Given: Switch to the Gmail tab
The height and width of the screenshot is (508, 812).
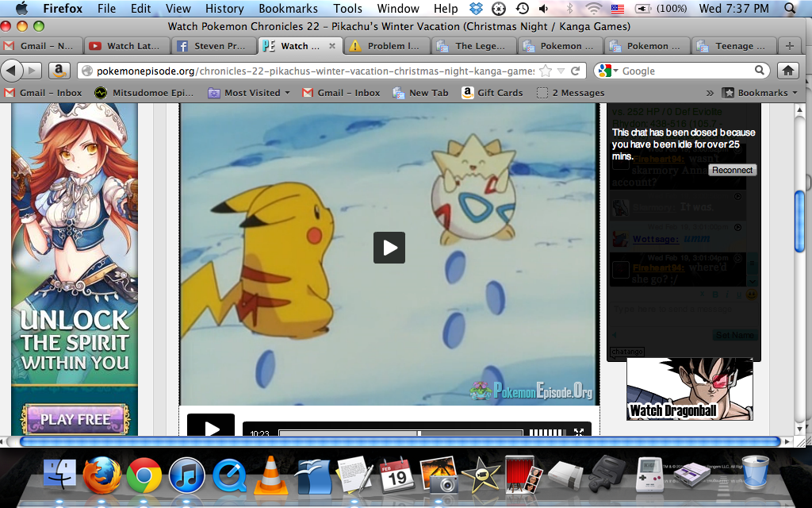Looking at the screenshot, I should point(41,45).
